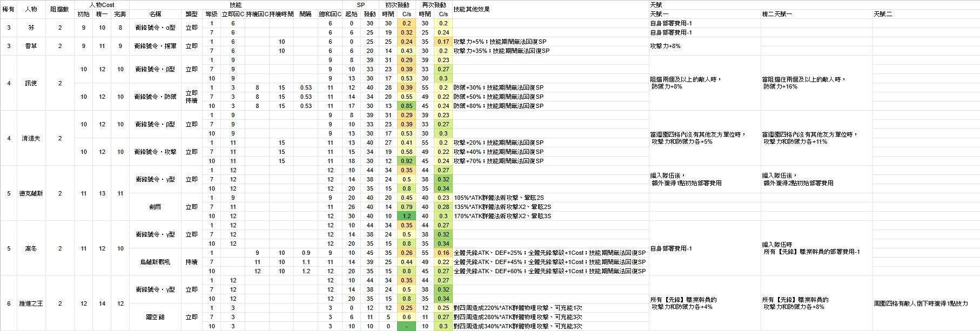Click the effect 攻擊力+70%；技能期間無法回復SP
980x331 pixels.
click(x=499, y=161)
